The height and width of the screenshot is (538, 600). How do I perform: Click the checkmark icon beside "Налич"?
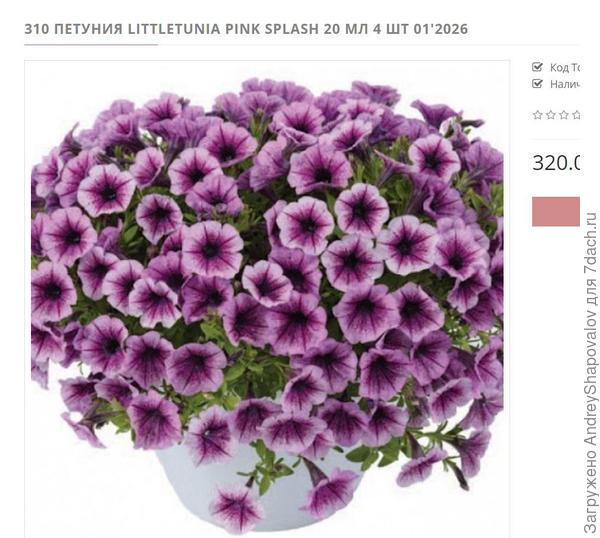point(537,84)
